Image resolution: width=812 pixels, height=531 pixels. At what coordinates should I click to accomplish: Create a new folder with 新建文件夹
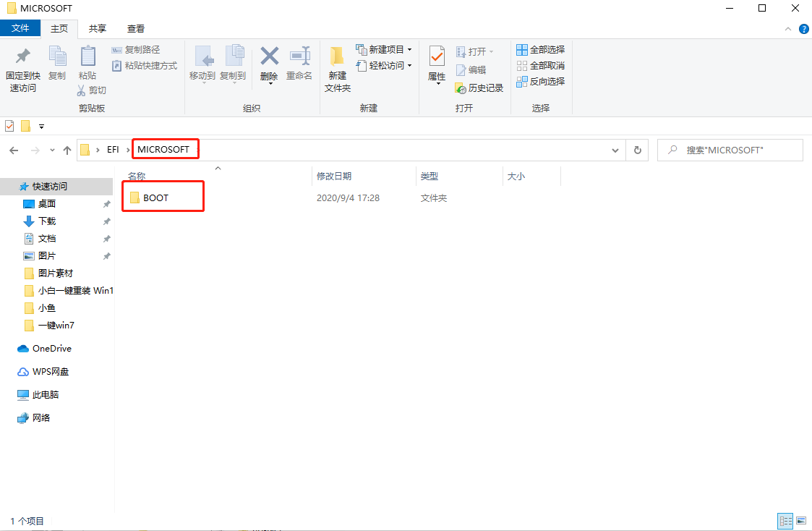tap(338, 69)
